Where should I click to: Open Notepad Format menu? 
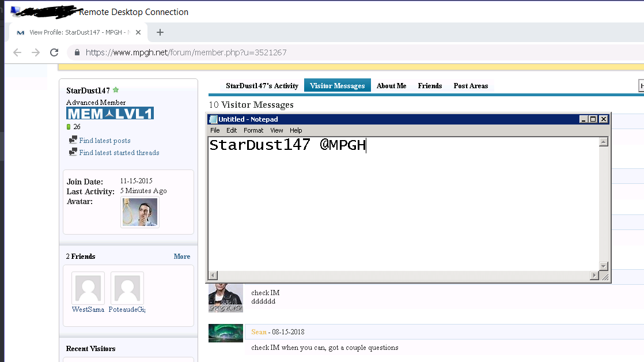[253, 130]
